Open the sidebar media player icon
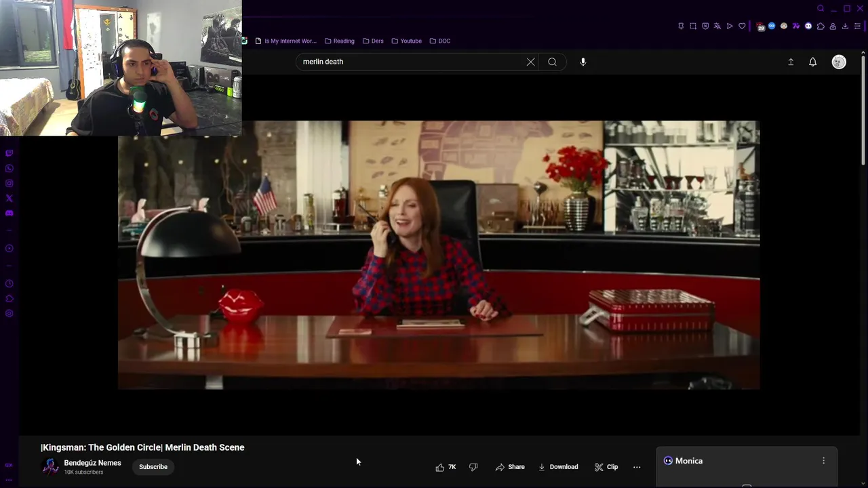 pos(9,248)
